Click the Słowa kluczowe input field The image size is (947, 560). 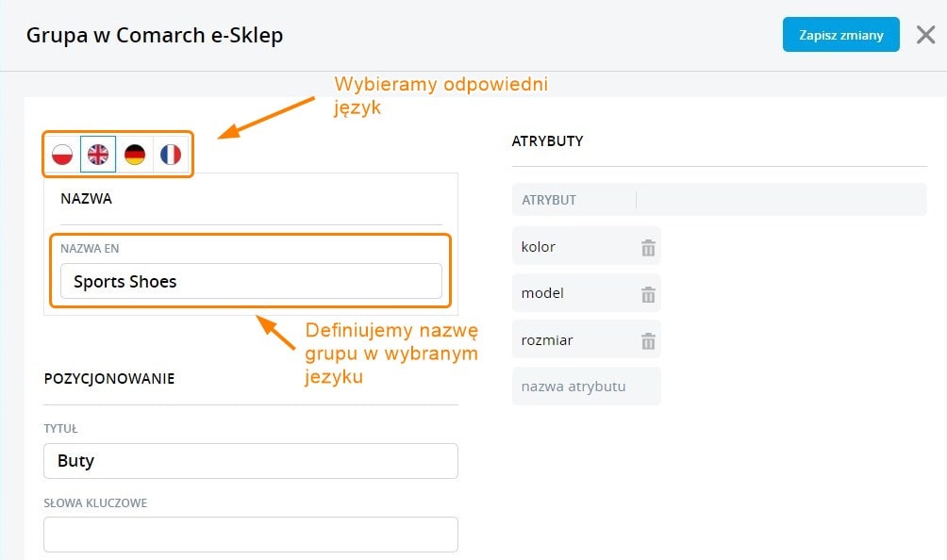(x=251, y=535)
